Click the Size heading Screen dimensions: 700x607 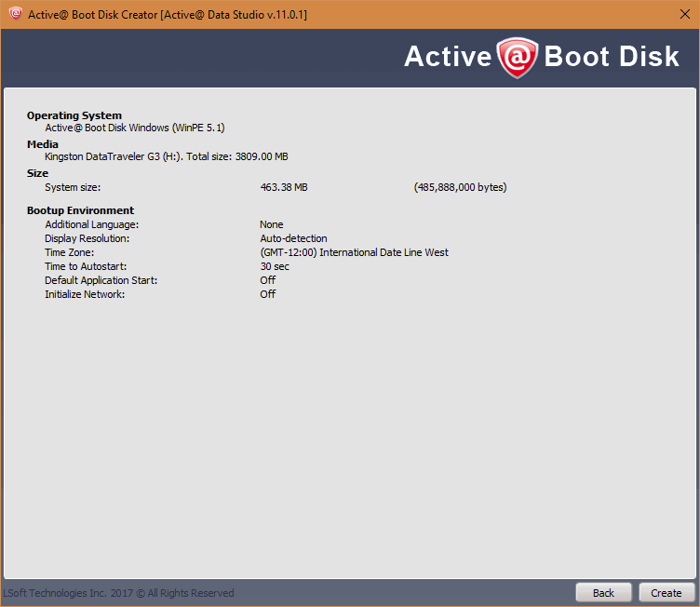click(x=37, y=173)
